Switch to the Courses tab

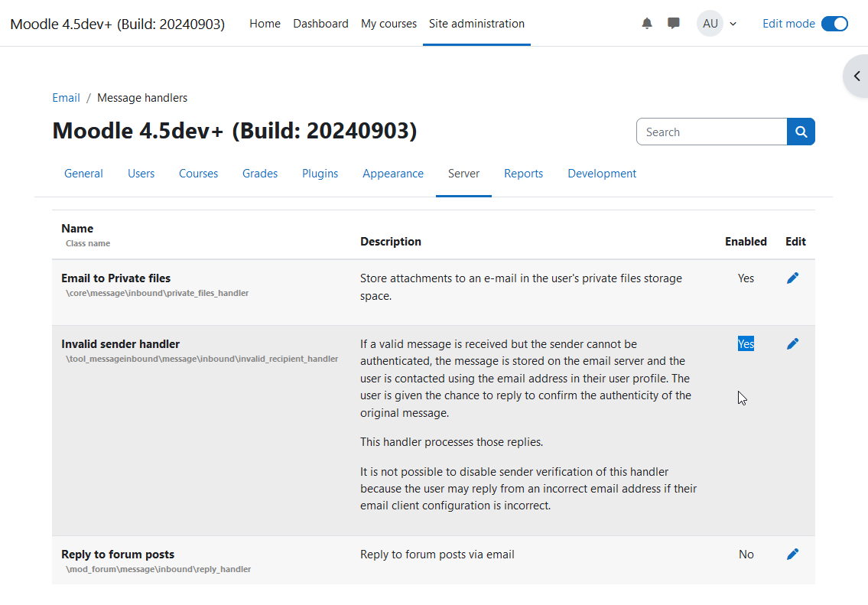point(198,174)
